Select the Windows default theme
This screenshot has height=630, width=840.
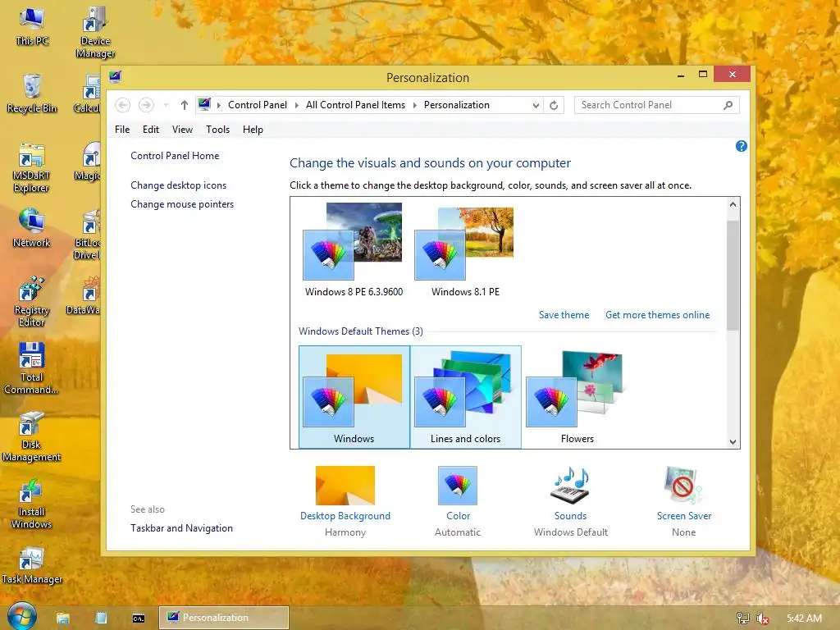point(354,397)
